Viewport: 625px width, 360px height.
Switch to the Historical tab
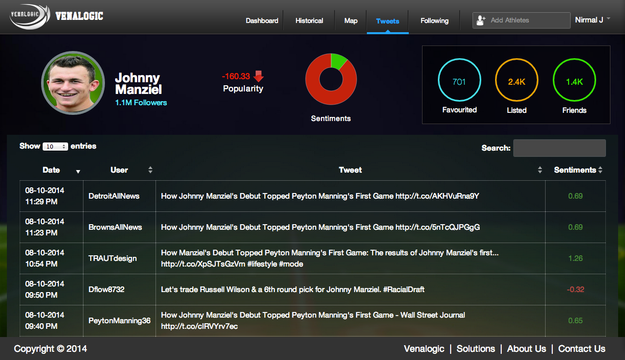click(309, 21)
